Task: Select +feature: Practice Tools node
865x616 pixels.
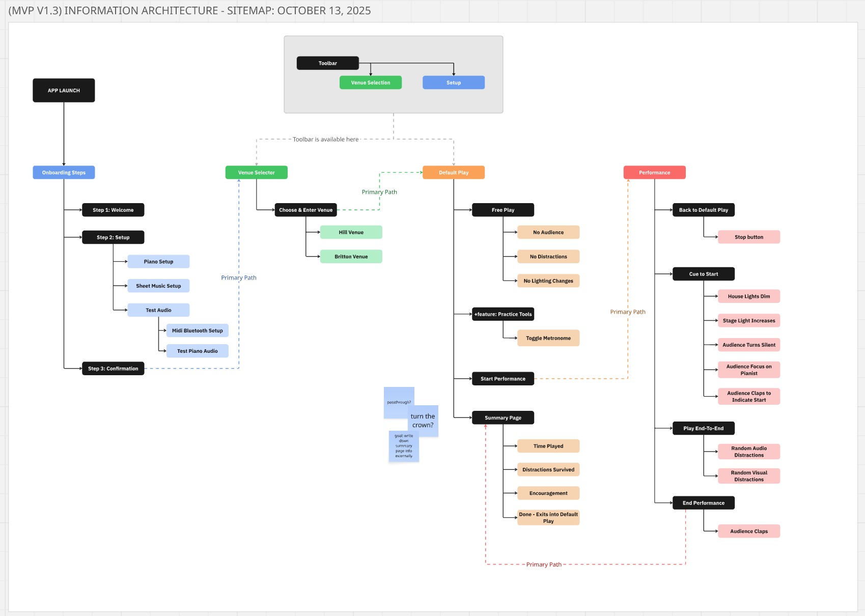Action: point(503,314)
